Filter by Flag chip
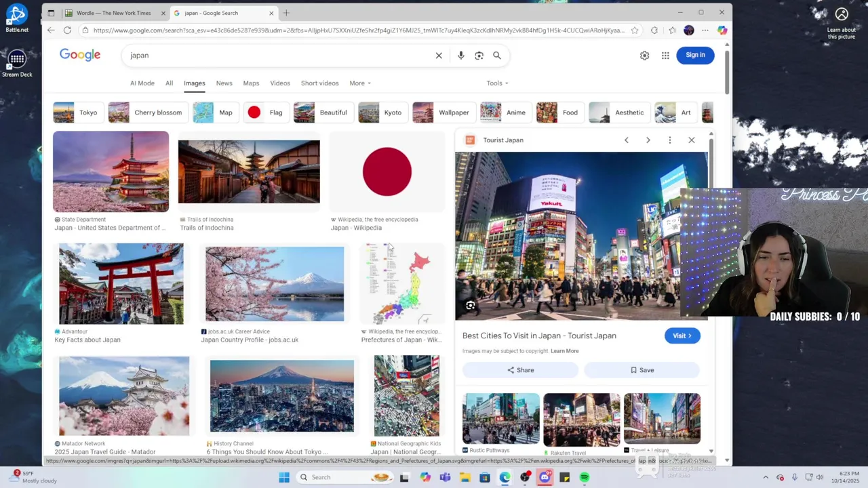This screenshot has width=868, height=488. [267, 113]
